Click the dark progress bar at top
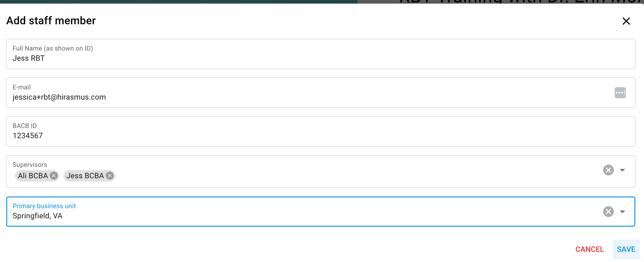This screenshot has width=644, height=262. pyautogui.click(x=178, y=2)
